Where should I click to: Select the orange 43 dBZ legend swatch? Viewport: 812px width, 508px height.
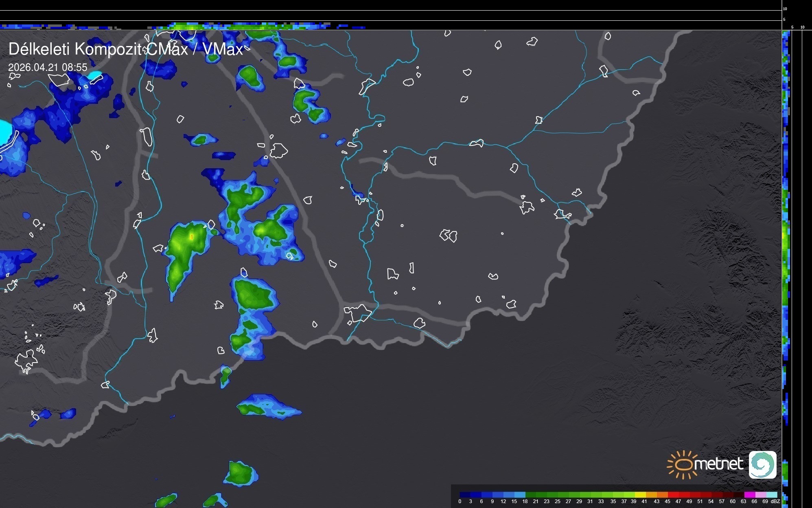662,495
